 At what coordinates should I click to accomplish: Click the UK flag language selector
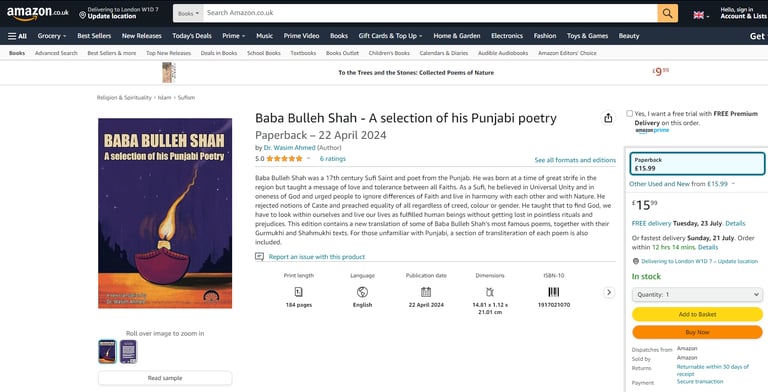pyautogui.click(x=701, y=15)
